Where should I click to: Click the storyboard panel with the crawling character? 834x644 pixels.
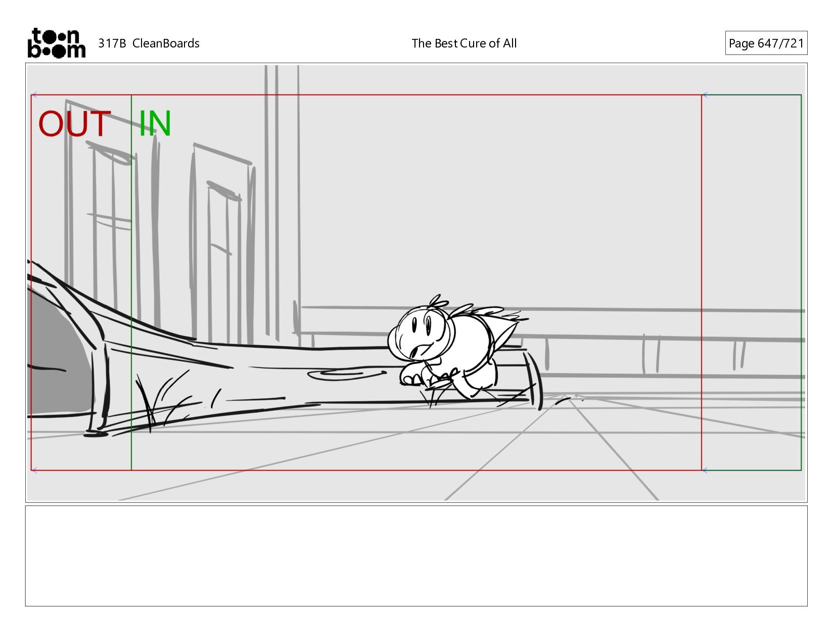416,282
